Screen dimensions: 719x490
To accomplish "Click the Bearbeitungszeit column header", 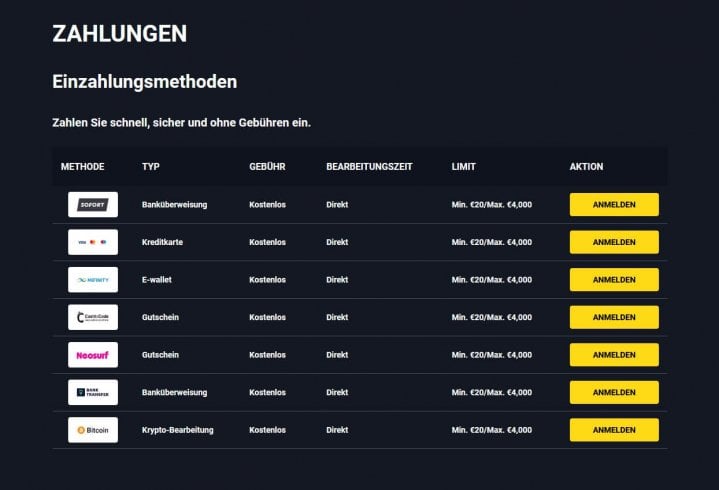I will pos(369,167).
